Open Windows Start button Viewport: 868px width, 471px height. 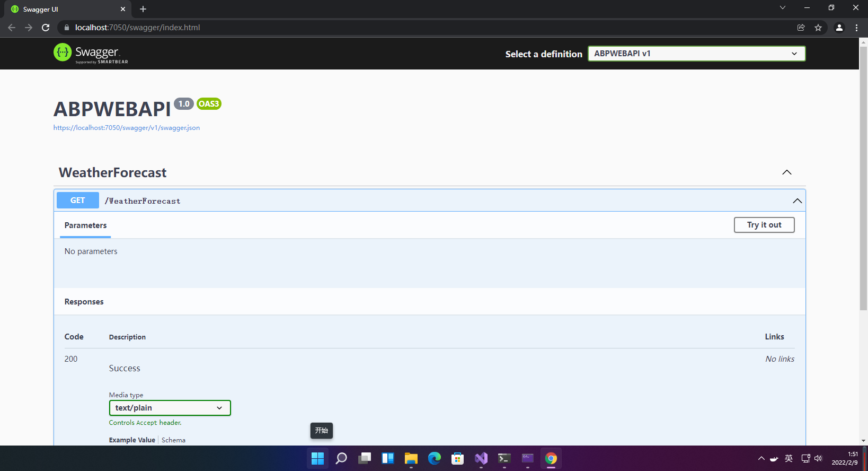(318, 458)
